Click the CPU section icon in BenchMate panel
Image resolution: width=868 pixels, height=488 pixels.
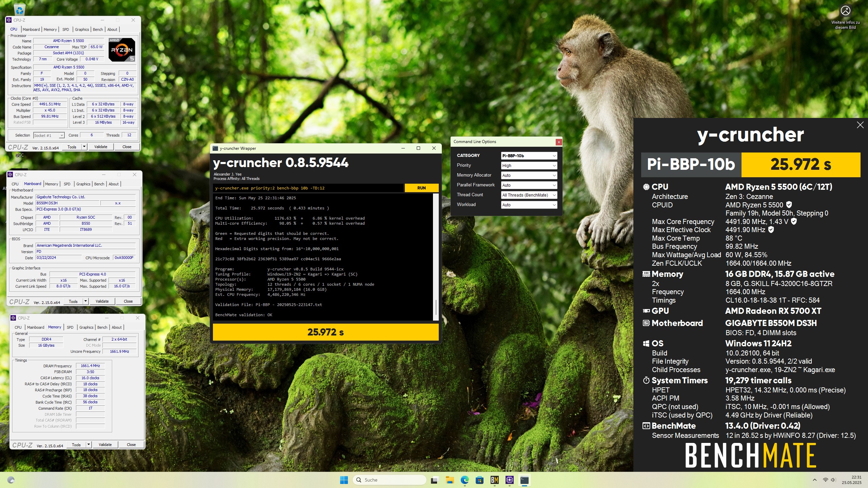coord(646,187)
